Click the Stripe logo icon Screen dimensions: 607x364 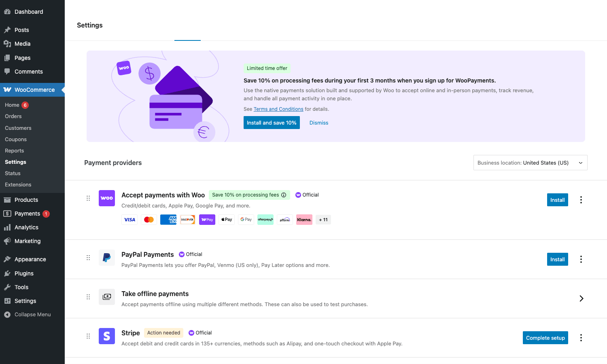[107, 336]
